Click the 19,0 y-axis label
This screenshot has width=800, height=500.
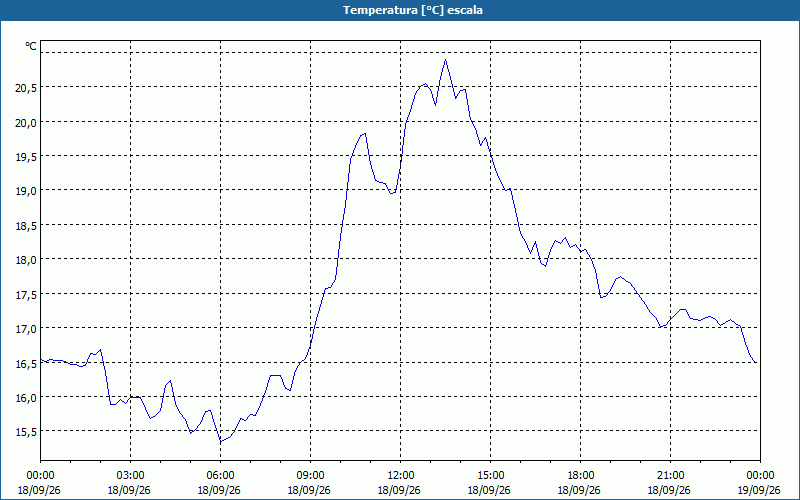(26, 191)
